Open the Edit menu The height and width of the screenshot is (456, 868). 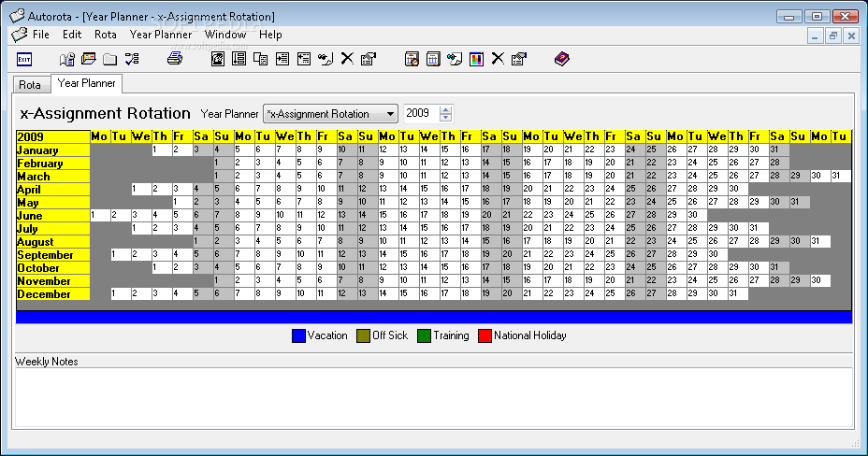coord(72,35)
